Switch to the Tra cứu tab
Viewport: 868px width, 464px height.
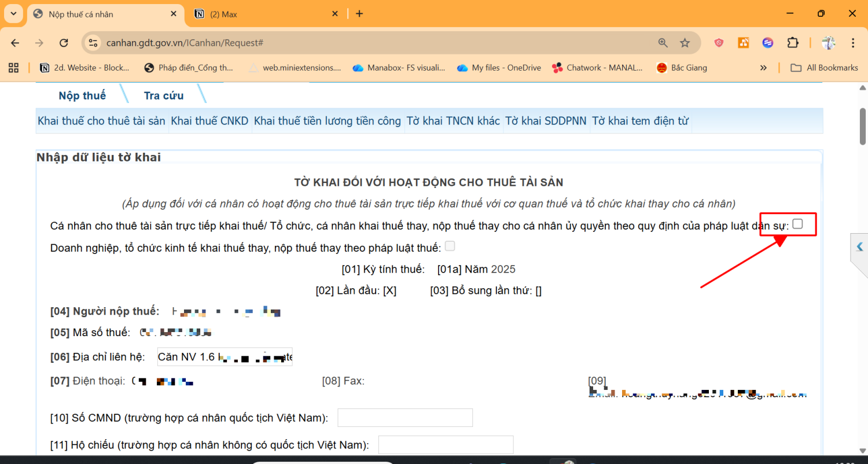(164, 95)
